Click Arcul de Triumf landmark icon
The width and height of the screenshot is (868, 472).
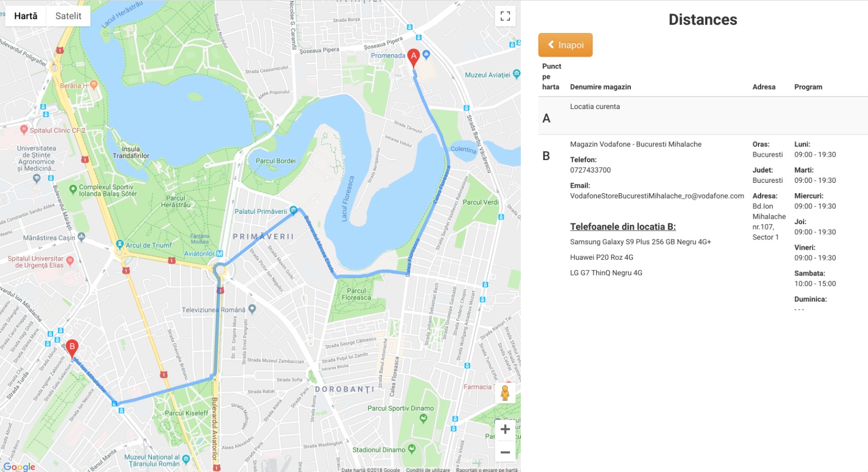pos(120,245)
